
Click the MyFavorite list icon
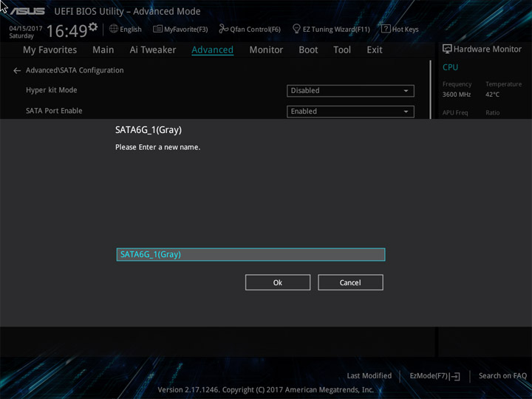pos(157,29)
